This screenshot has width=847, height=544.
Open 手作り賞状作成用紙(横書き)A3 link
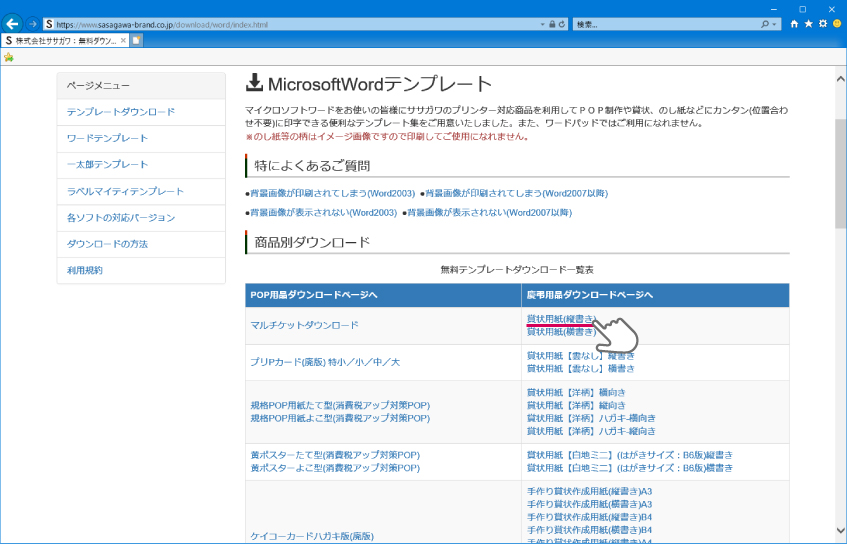pyautogui.click(x=589, y=504)
